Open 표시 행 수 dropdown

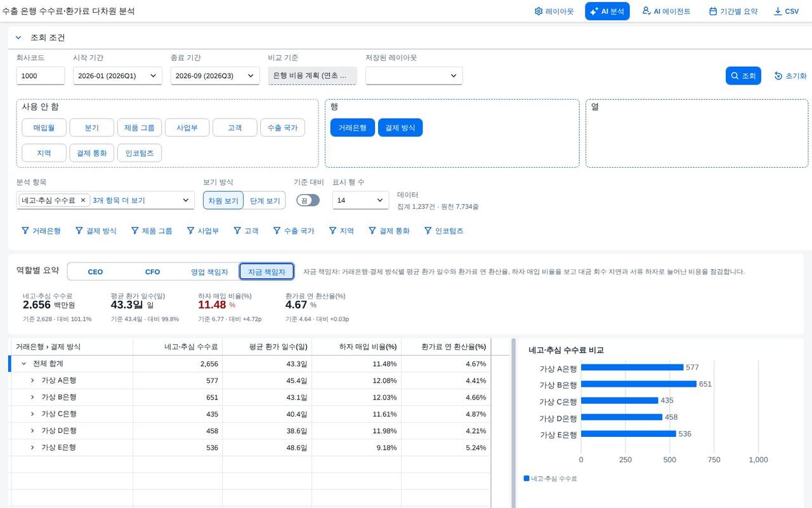pyautogui.click(x=360, y=201)
